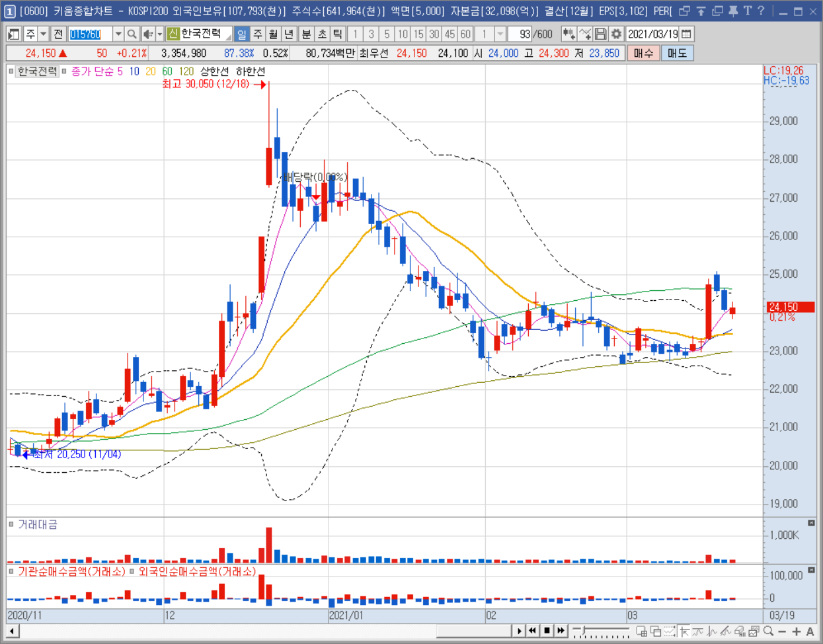Click the close icon on 거래대금 panel
The height and width of the screenshot is (644, 823).
(x=811, y=523)
